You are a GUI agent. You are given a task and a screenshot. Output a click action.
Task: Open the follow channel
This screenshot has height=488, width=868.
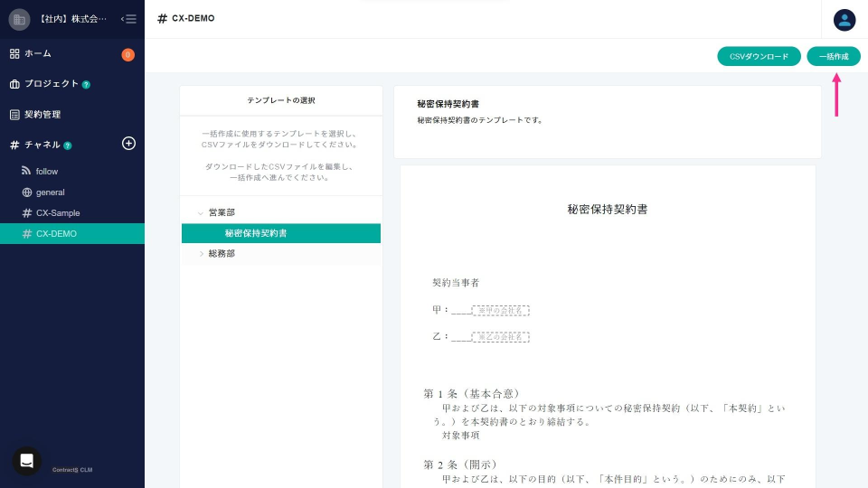coord(46,171)
